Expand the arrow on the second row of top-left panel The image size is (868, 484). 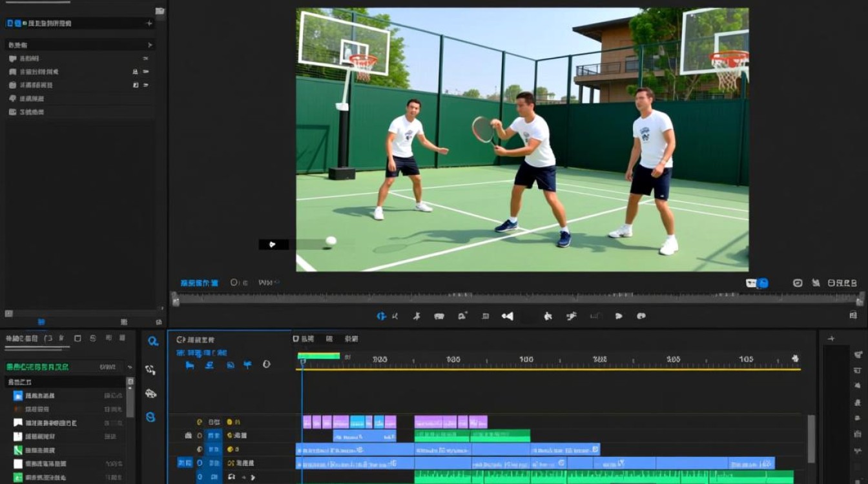coord(150,45)
